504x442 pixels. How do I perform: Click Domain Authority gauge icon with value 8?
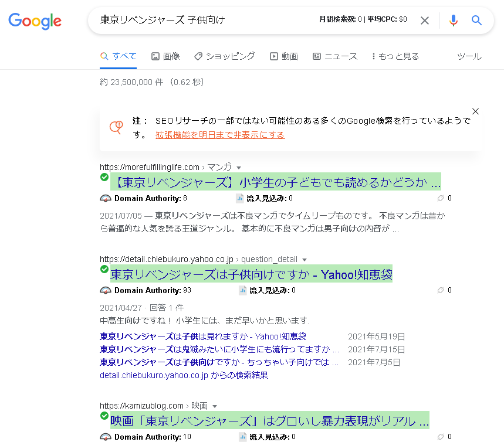pos(106,198)
